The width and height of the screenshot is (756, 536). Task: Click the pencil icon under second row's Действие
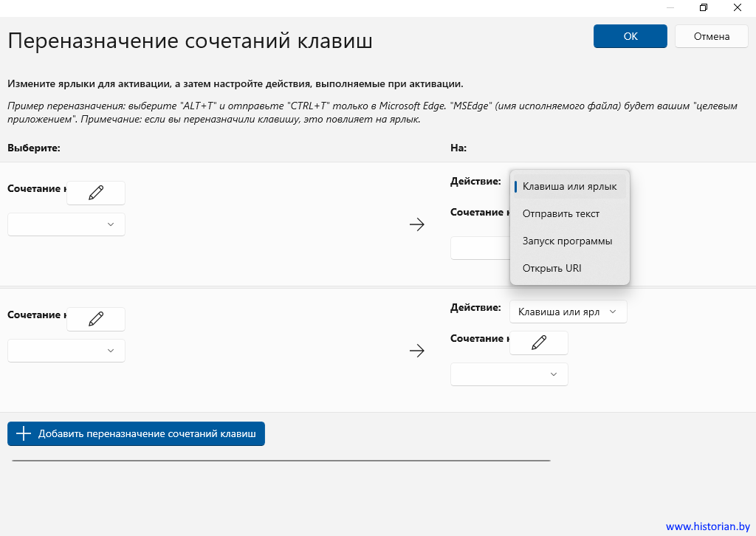[539, 343]
